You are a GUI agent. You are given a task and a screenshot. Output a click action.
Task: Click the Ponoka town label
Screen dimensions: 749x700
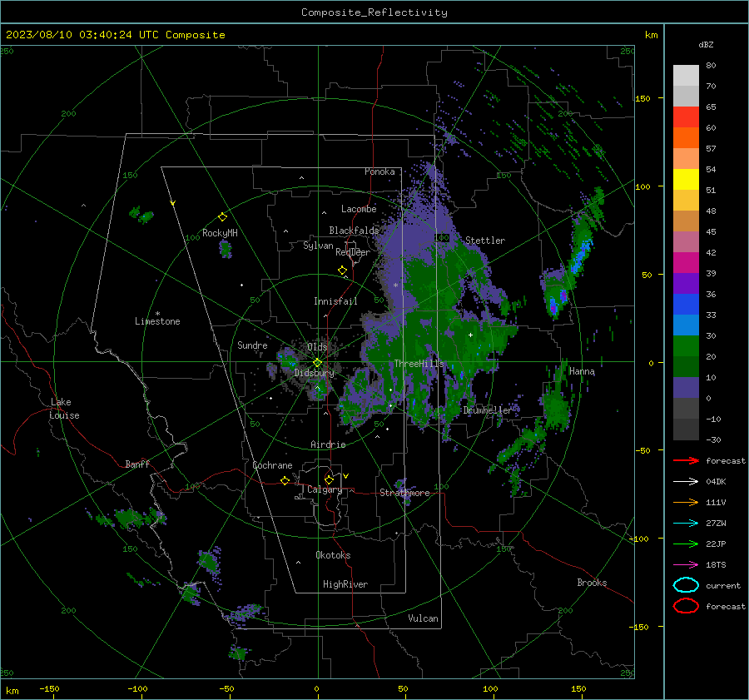point(379,171)
